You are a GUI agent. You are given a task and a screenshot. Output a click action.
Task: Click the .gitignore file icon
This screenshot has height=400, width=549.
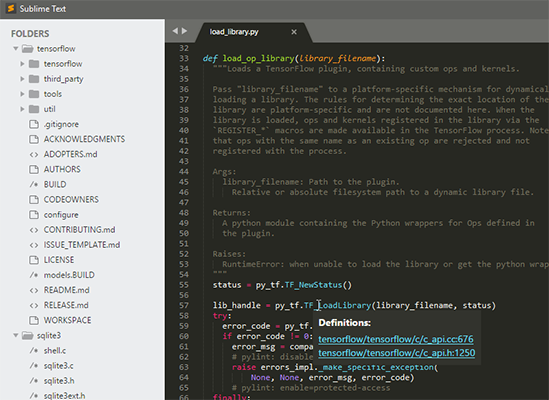tap(34, 124)
